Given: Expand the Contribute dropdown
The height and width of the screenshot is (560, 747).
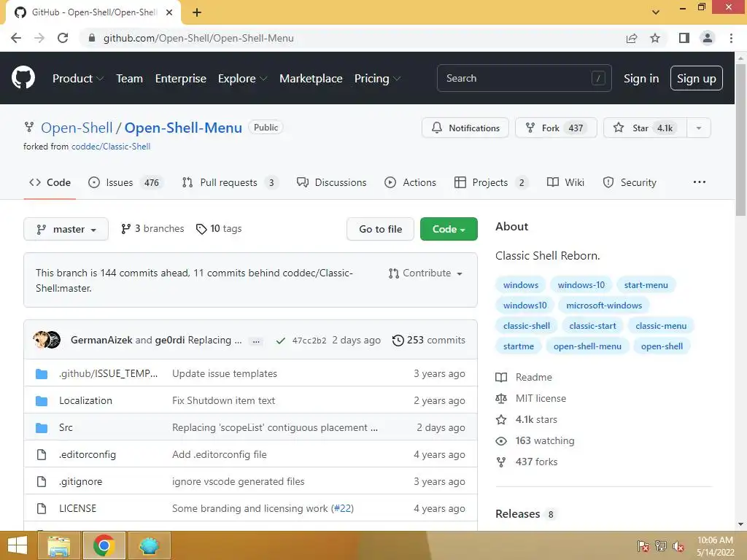Looking at the screenshot, I should tap(425, 273).
